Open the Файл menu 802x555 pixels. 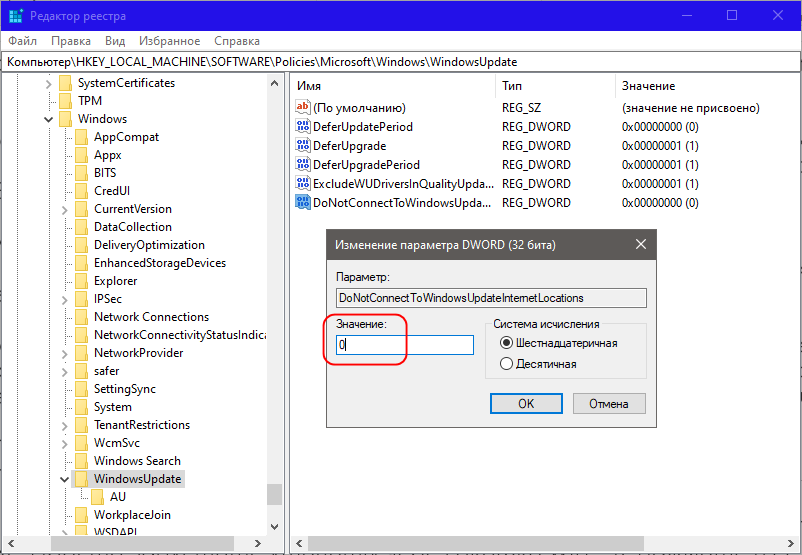[23, 40]
